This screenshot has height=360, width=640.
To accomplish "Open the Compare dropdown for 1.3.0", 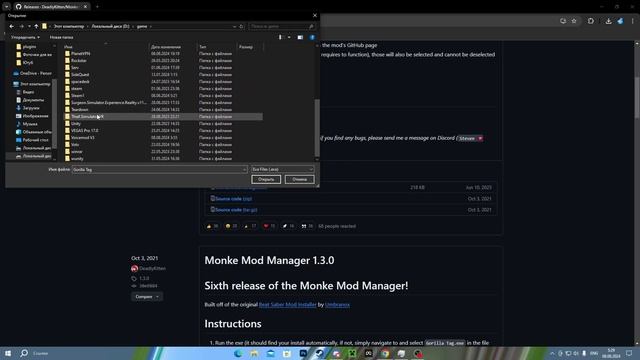I will [147, 297].
